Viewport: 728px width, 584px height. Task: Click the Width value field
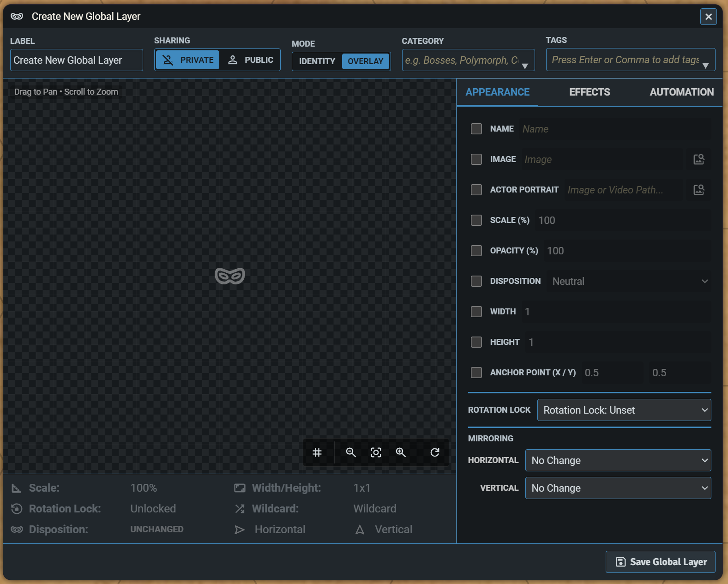[x=616, y=312]
